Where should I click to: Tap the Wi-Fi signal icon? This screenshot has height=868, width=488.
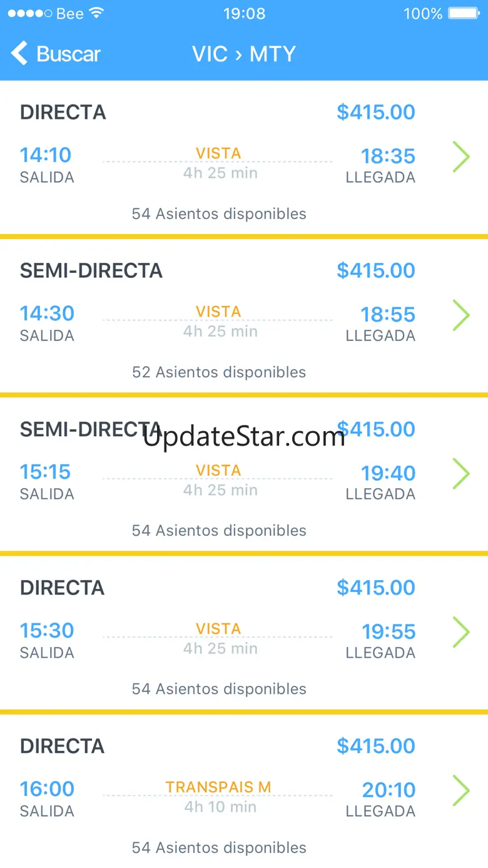pyautogui.click(x=96, y=14)
